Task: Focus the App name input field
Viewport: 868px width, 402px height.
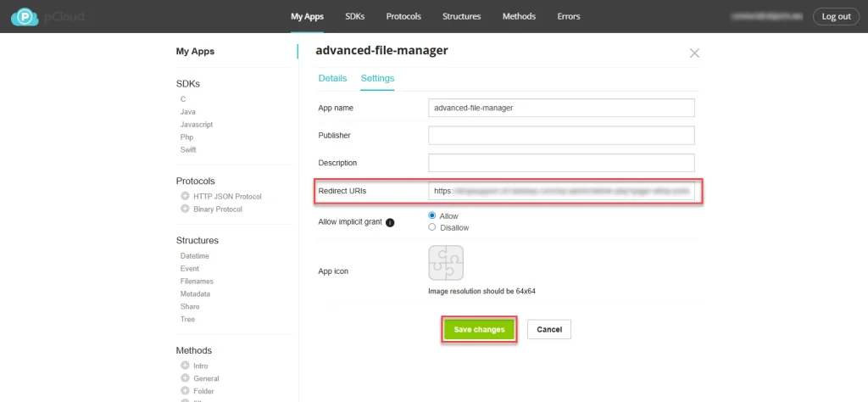Action: click(x=561, y=108)
